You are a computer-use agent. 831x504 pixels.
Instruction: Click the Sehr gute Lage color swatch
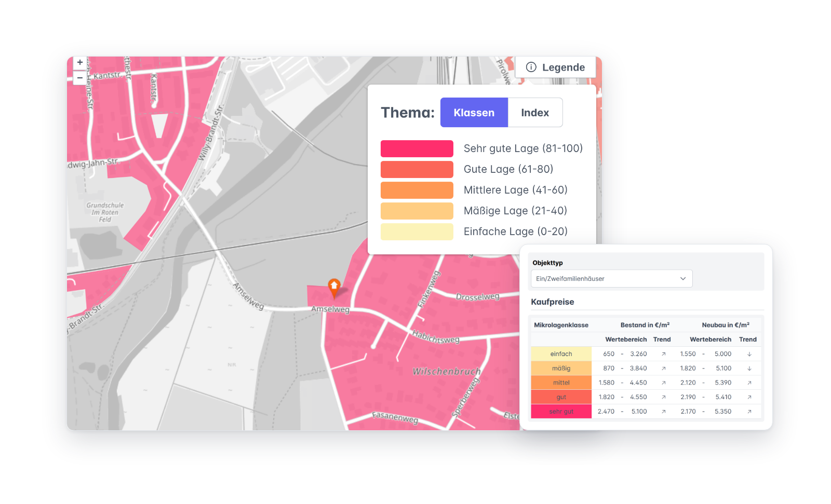click(417, 148)
